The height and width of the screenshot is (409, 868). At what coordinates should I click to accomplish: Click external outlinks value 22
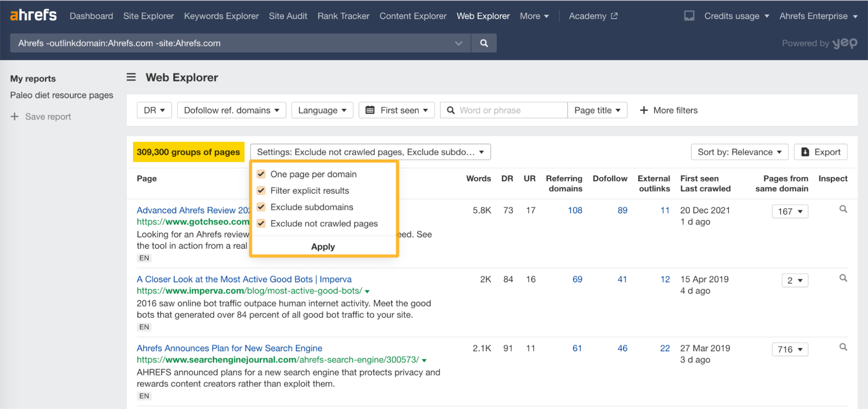(x=665, y=348)
